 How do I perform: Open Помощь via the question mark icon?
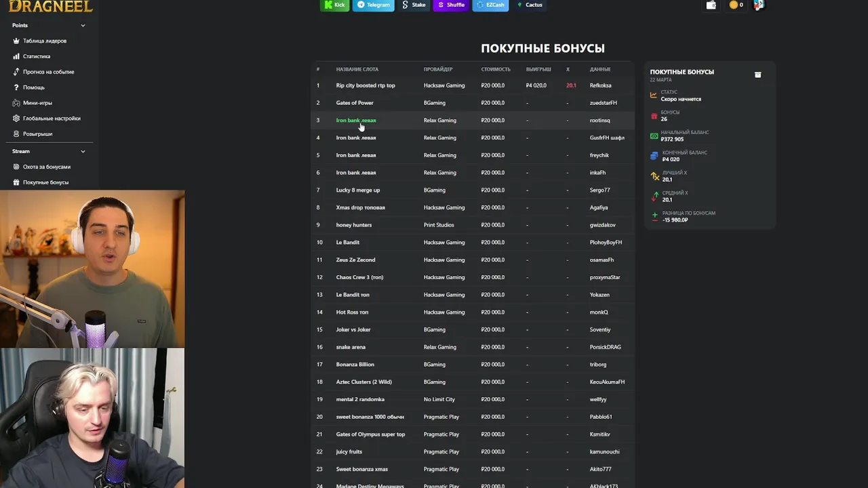tap(16, 87)
